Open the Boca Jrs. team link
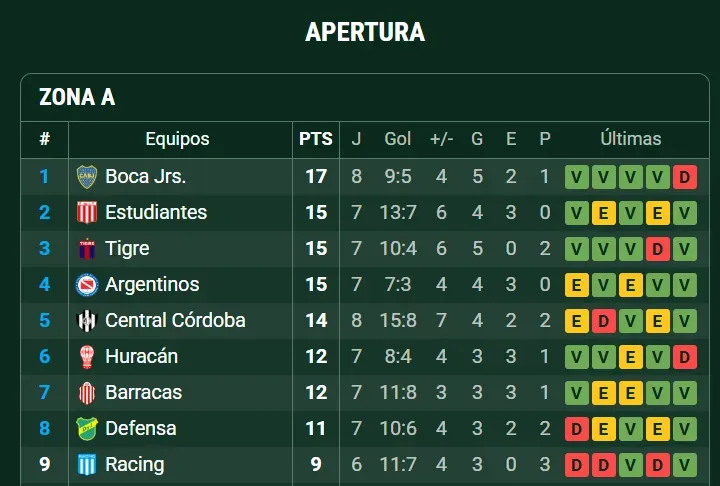 click(145, 177)
